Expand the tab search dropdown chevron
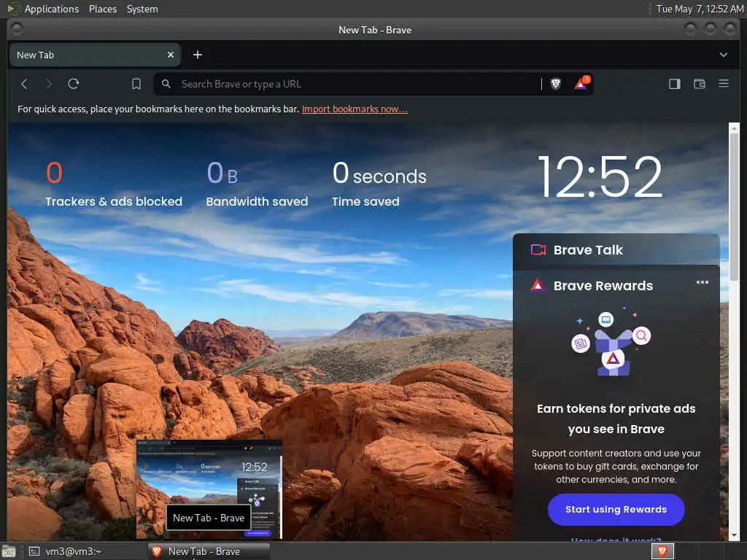This screenshot has width=747, height=560. point(723,55)
